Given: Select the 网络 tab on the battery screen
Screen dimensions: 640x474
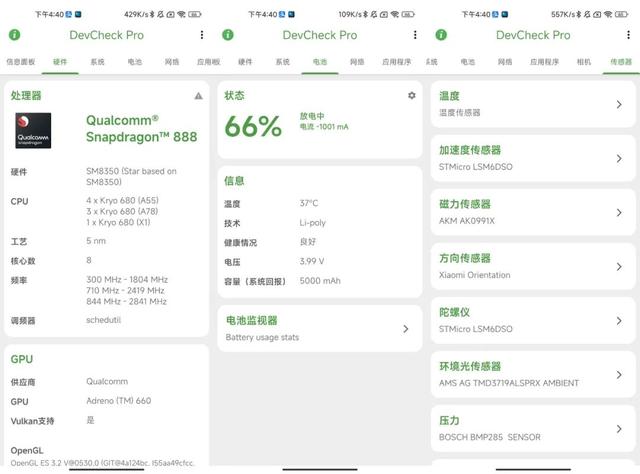Looking at the screenshot, I should tap(357, 62).
